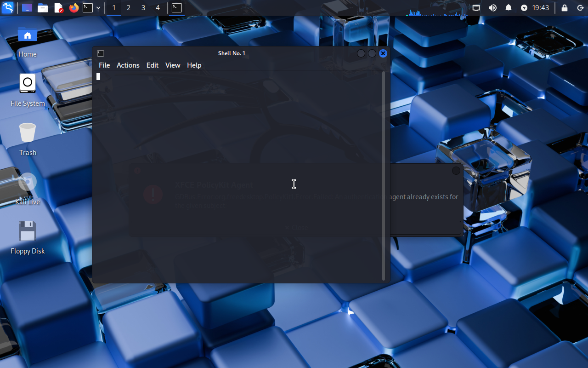Open the volume control speaker icon

492,8
